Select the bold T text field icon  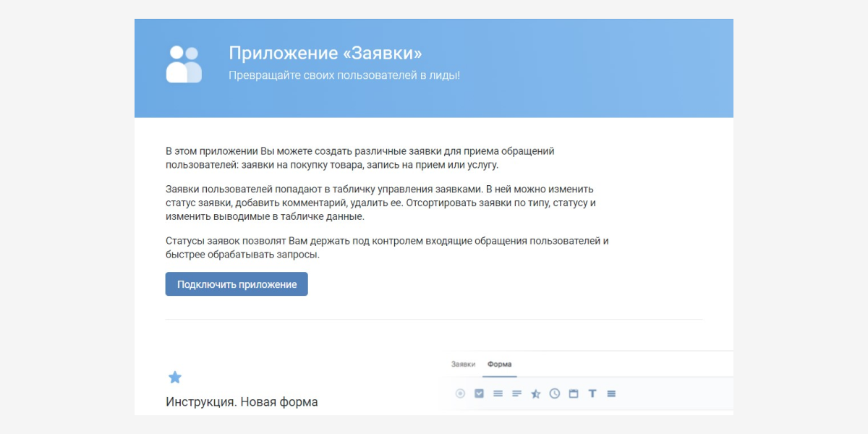[592, 393]
